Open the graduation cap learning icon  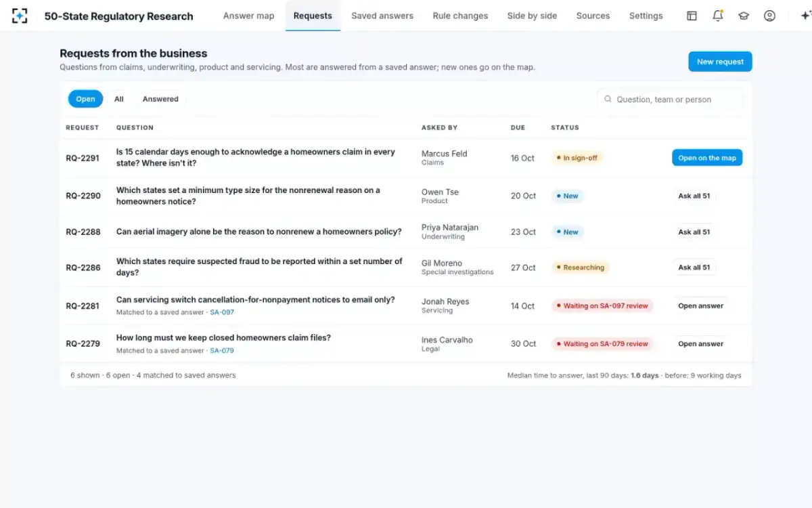(744, 16)
